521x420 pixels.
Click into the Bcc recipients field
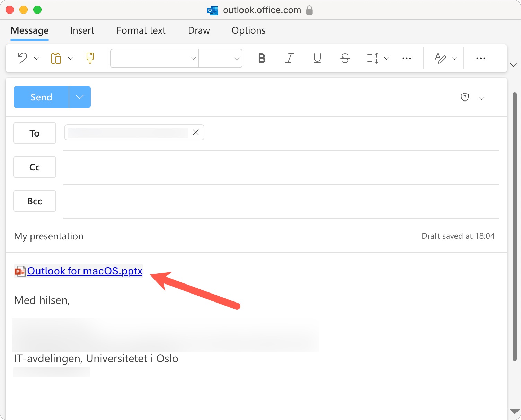(x=281, y=201)
